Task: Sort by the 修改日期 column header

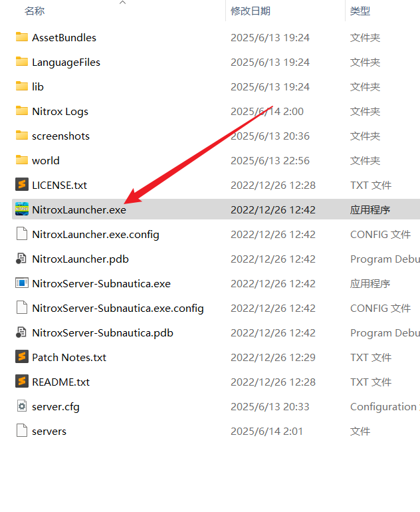Action: 251,11
